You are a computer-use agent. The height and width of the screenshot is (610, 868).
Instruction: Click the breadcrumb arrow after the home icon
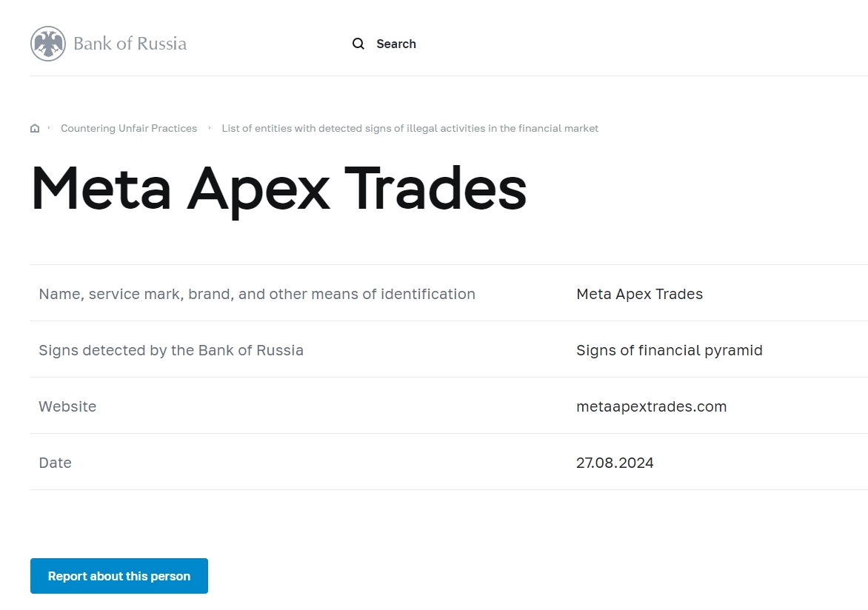click(49, 128)
